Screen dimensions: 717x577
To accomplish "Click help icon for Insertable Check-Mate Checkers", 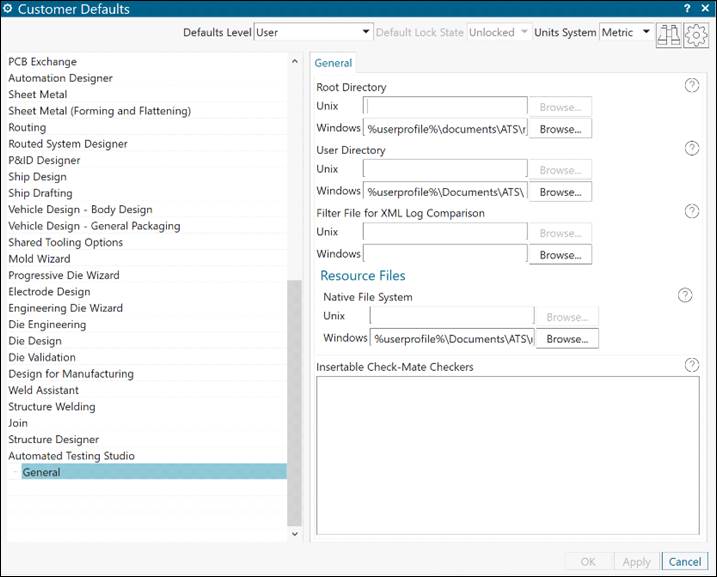I will [x=691, y=365].
